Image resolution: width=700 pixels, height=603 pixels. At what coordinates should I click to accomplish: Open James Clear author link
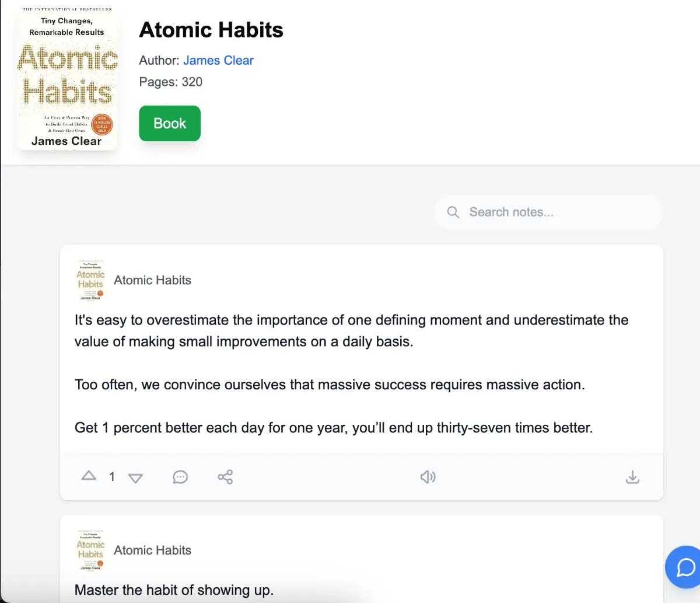point(218,60)
